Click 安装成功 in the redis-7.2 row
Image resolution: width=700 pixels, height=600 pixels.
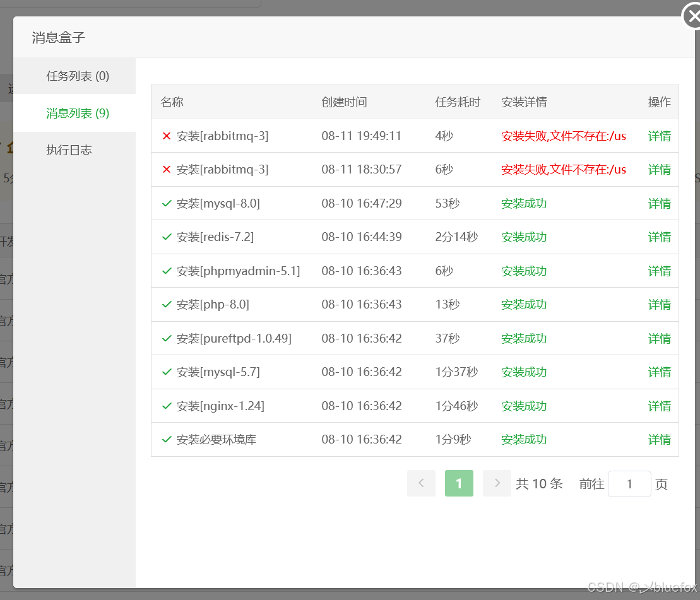[524, 237]
